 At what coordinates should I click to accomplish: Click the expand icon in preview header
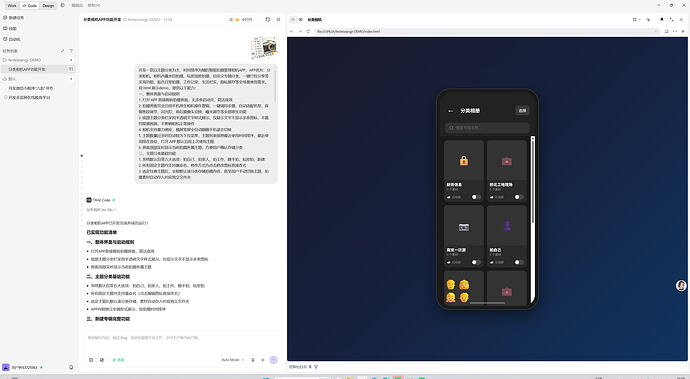click(672, 20)
